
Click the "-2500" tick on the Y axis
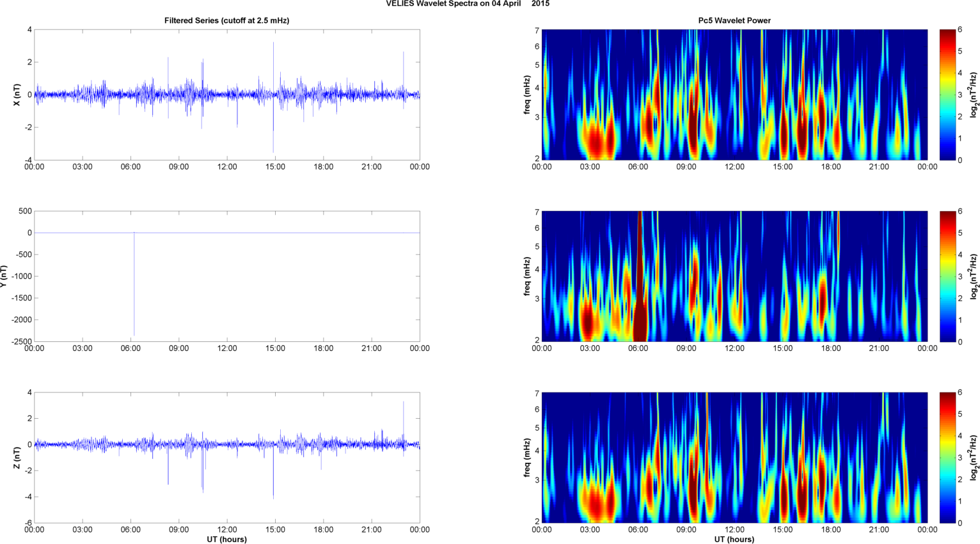click(22, 341)
